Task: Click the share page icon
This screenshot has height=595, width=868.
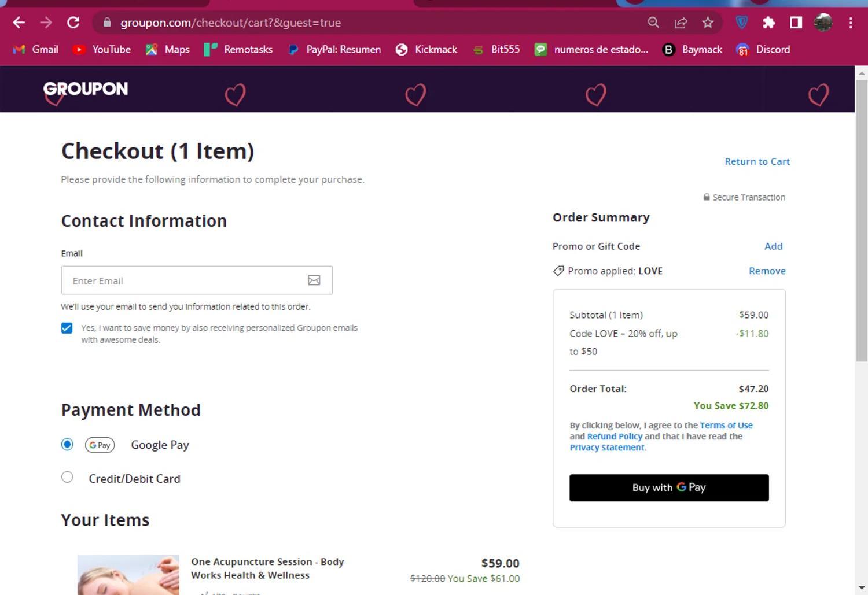Action: coord(681,23)
